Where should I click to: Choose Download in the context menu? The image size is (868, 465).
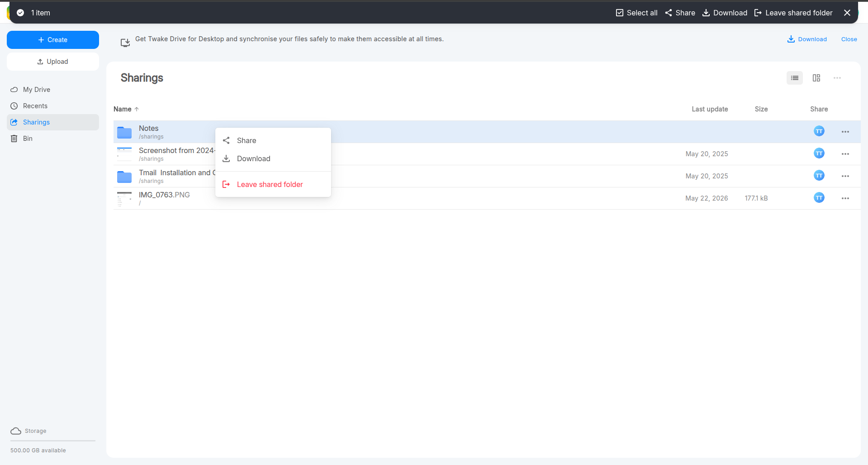coord(273,158)
